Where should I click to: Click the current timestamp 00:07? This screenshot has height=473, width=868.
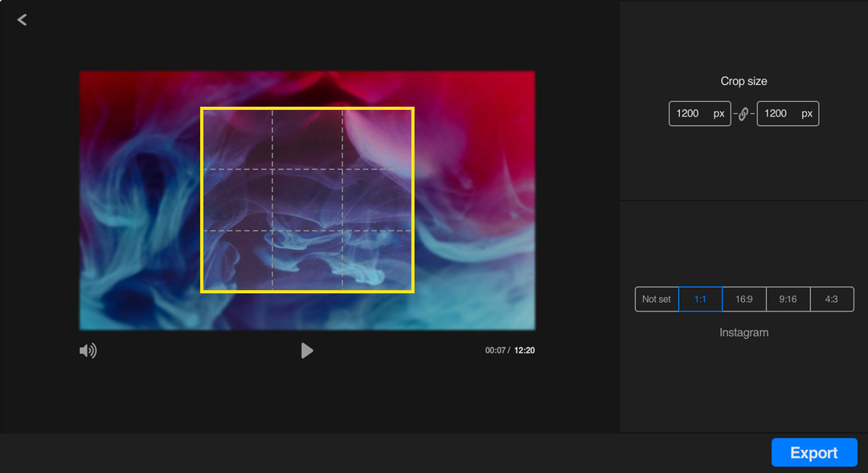pyautogui.click(x=494, y=350)
